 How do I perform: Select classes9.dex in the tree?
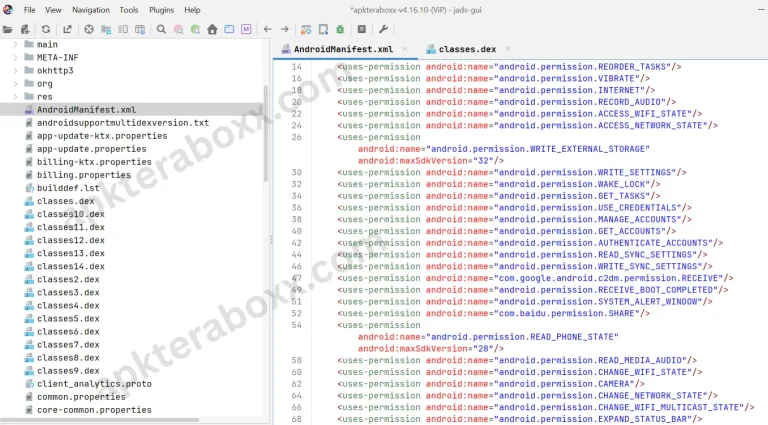tap(68, 371)
